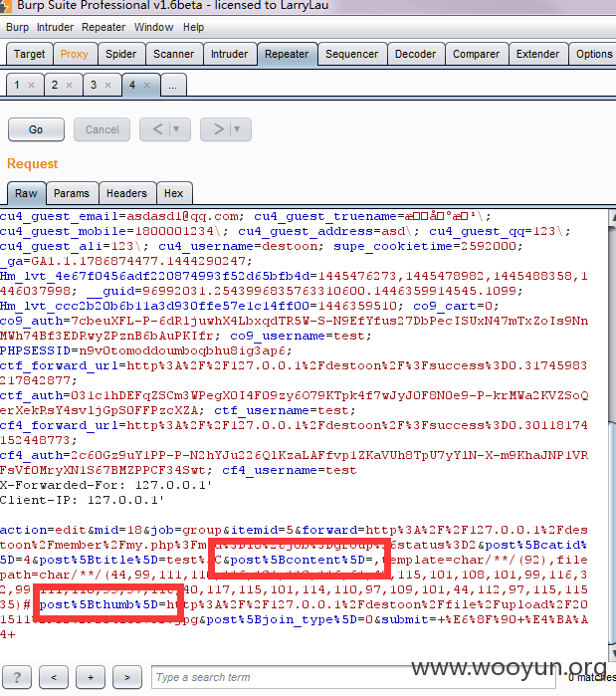The height and width of the screenshot is (696, 616).
Task: Click the previous match '<' button
Action: [x=54, y=677]
